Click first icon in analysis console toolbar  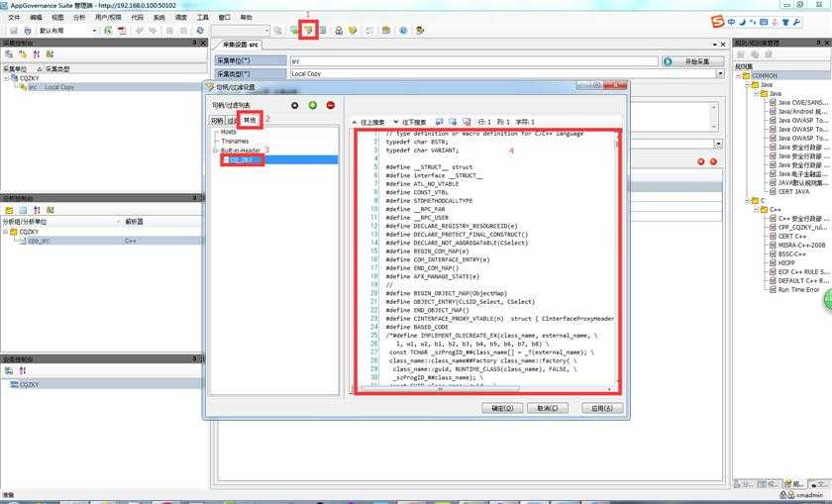(x=9, y=210)
